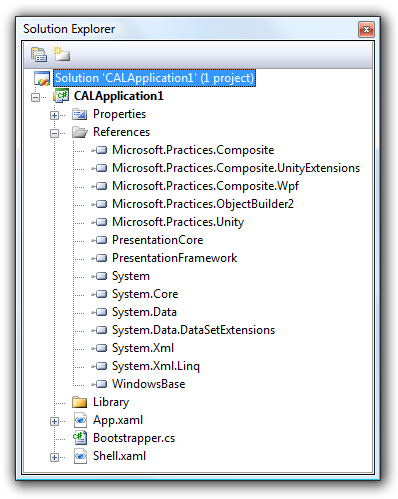Image resolution: width=398 pixels, height=499 pixels.
Task: Click the solution icon beside 'CALApplication1'
Action: 42,78
